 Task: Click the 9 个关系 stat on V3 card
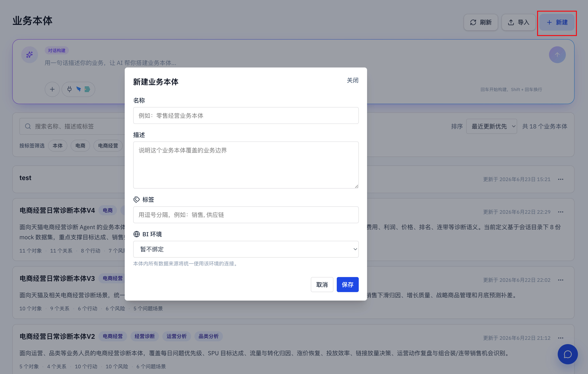tap(60, 309)
